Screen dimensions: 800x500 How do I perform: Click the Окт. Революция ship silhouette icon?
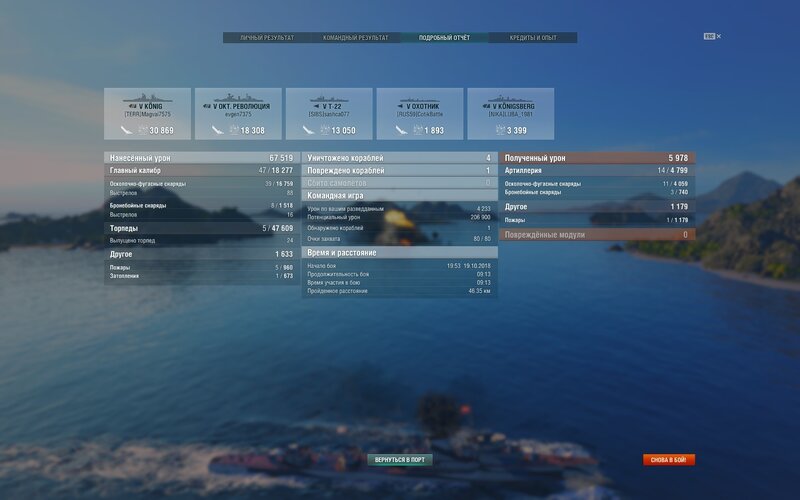[x=238, y=98]
